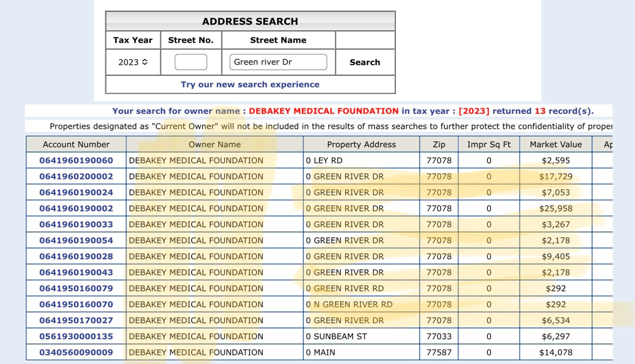
Task: Click the Street Name column label
Action: 278,40
